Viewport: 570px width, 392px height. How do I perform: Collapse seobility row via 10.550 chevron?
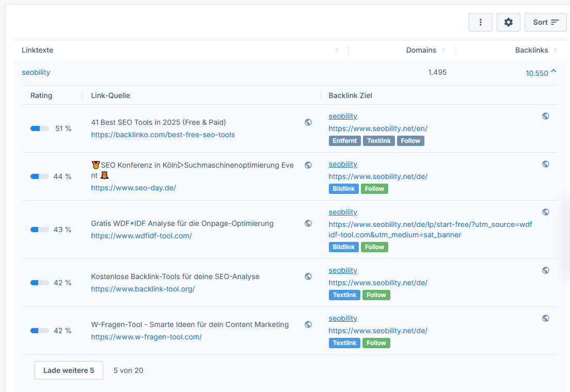click(553, 72)
